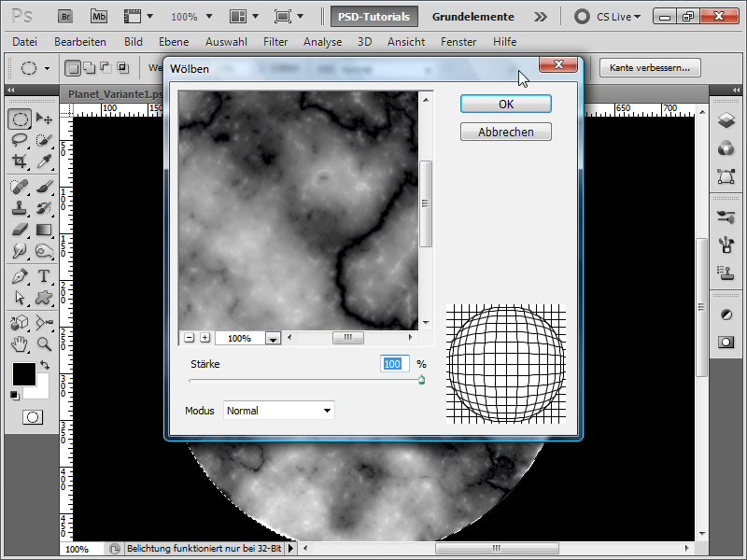Select the History Brush tool

(x=44, y=208)
